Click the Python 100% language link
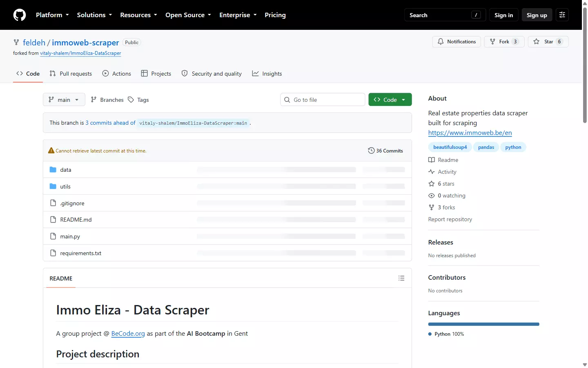This screenshot has height=368, width=588. click(446, 334)
